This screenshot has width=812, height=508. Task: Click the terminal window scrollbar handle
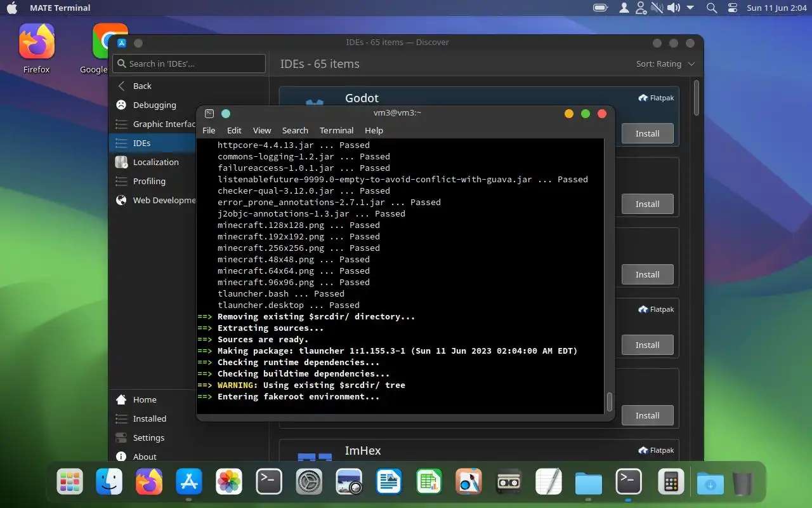click(610, 401)
